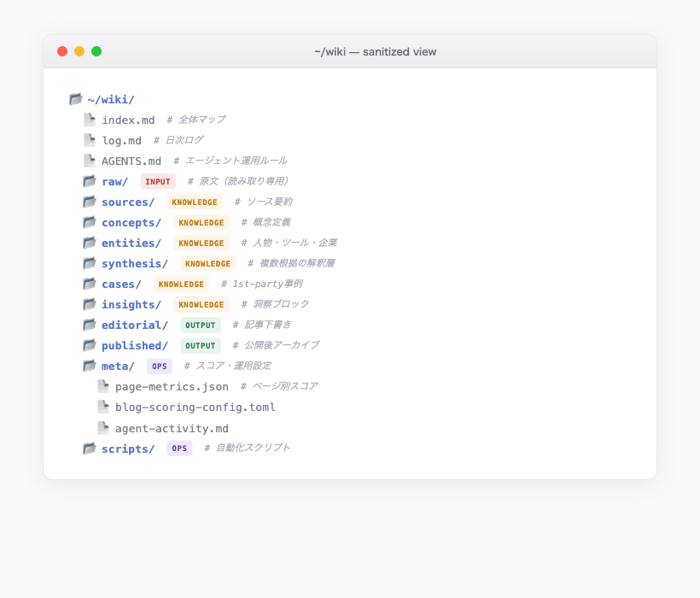
Task: Click the concepts/ folder icon
Action: pos(89,222)
